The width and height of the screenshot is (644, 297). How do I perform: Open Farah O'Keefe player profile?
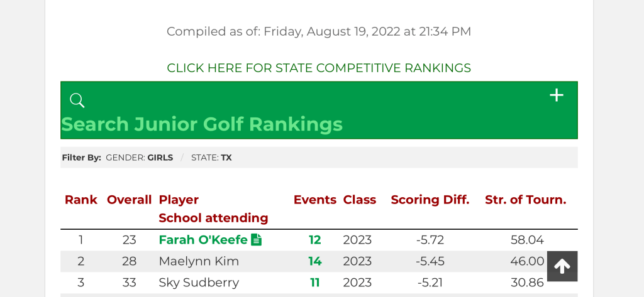coord(203,240)
